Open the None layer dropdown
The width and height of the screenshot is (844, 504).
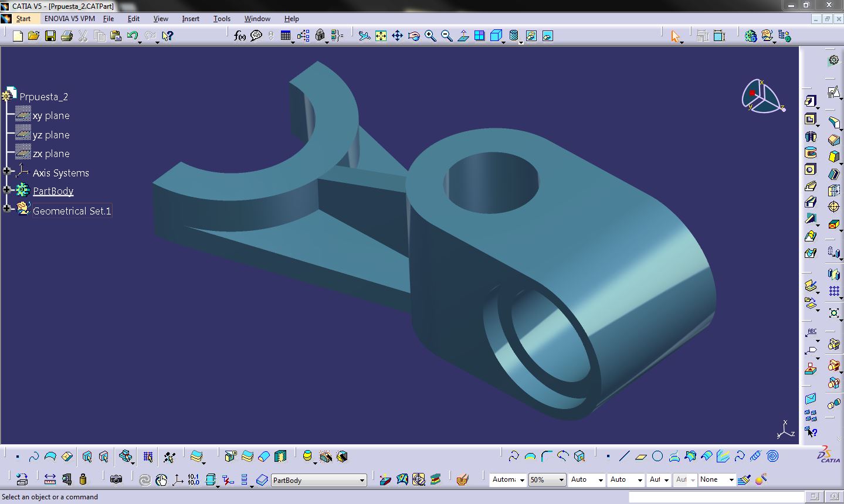pyautogui.click(x=717, y=480)
